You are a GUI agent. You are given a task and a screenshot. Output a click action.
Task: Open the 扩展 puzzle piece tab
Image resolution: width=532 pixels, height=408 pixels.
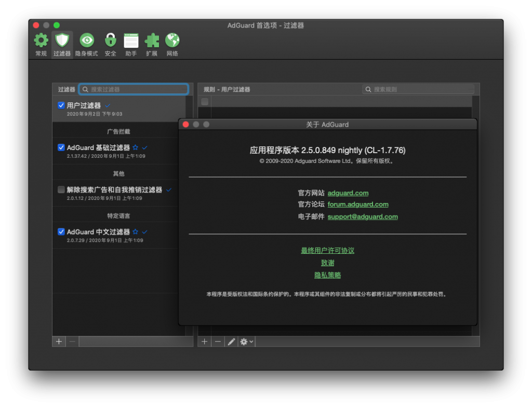coord(152,45)
